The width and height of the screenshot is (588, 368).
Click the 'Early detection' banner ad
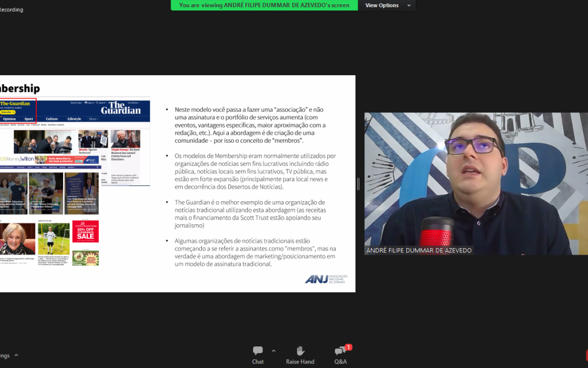(x=67, y=160)
